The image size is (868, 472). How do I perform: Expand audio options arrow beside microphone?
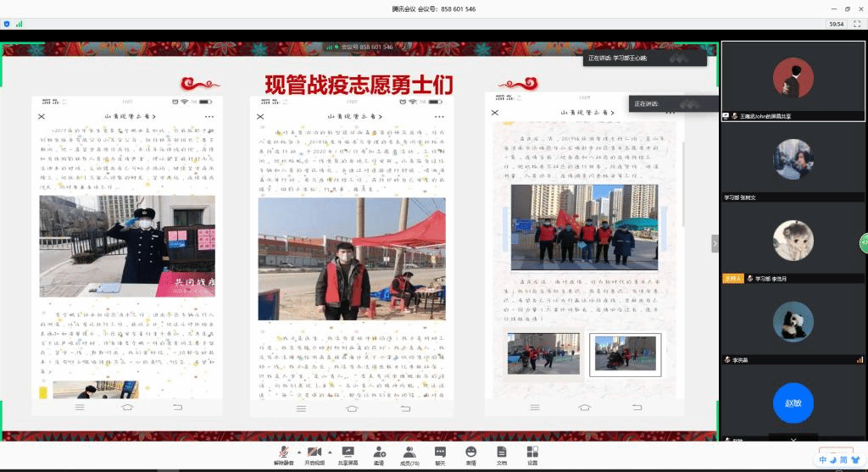tap(298, 451)
